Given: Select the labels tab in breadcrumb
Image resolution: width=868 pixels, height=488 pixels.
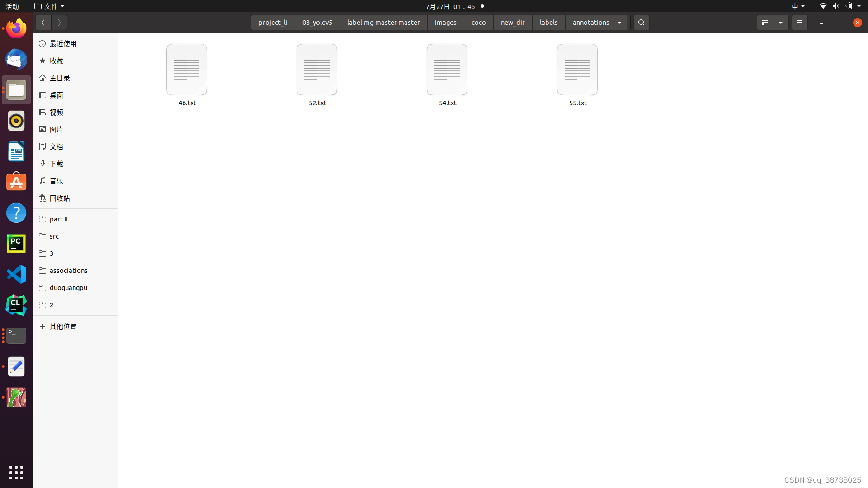Looking at the screenshot, I should [x=548, y=23].
